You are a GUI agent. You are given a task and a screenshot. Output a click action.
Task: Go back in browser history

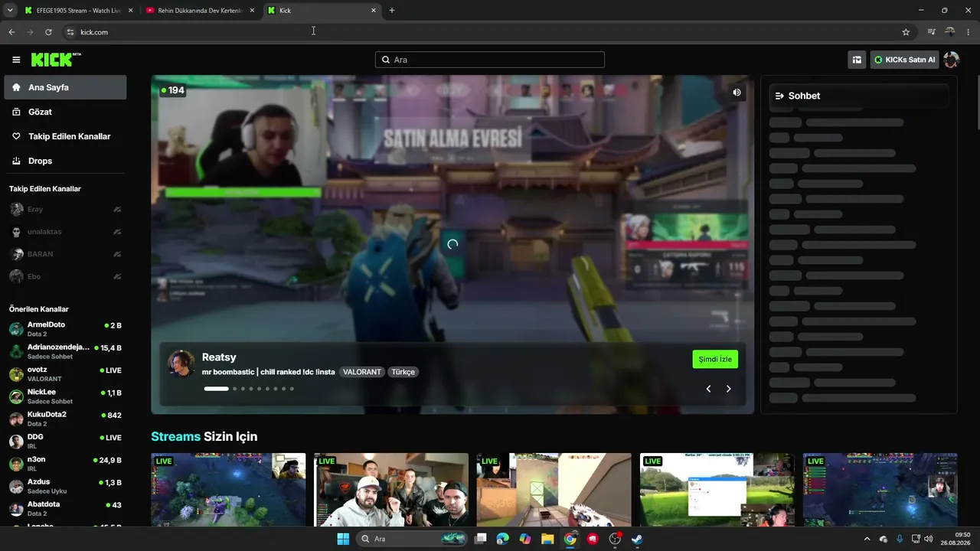coord(11,32)
